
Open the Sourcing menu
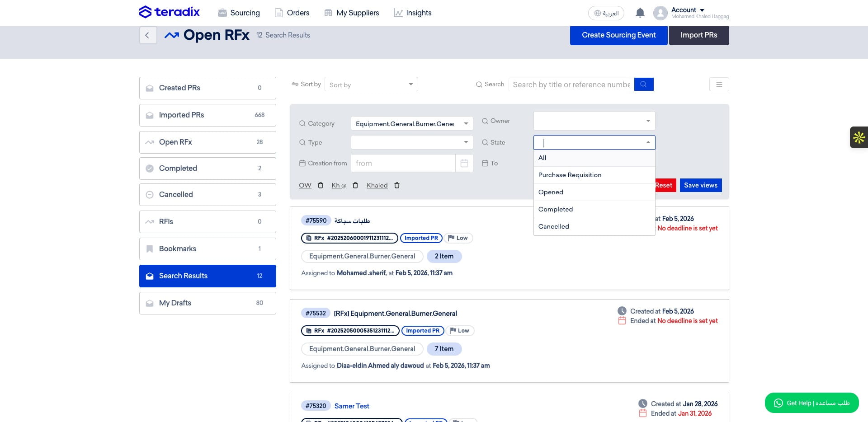[x=239, y=13]
